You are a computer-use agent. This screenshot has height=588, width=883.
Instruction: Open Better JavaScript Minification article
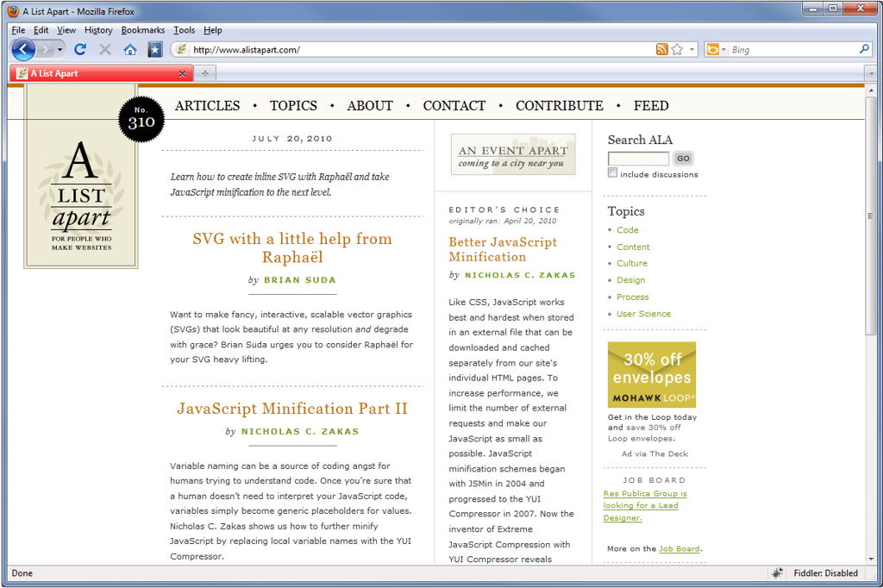[x=503, y=249]
